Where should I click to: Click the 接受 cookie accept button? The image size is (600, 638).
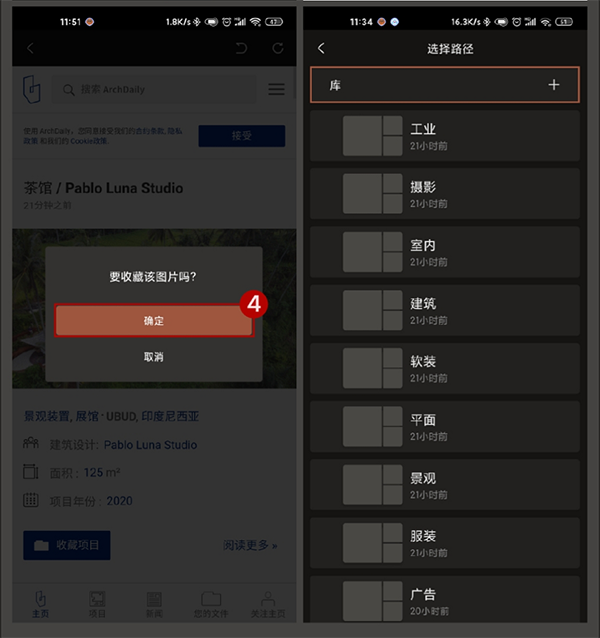[x=242, y=136]
